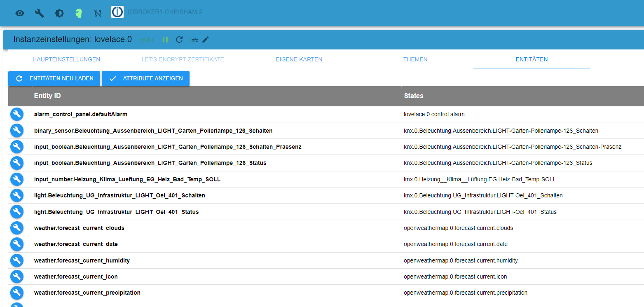Pause the lovelace.0 instance
Image resolution: width=644 pixels, height=307 pixels.
point(165,40)
